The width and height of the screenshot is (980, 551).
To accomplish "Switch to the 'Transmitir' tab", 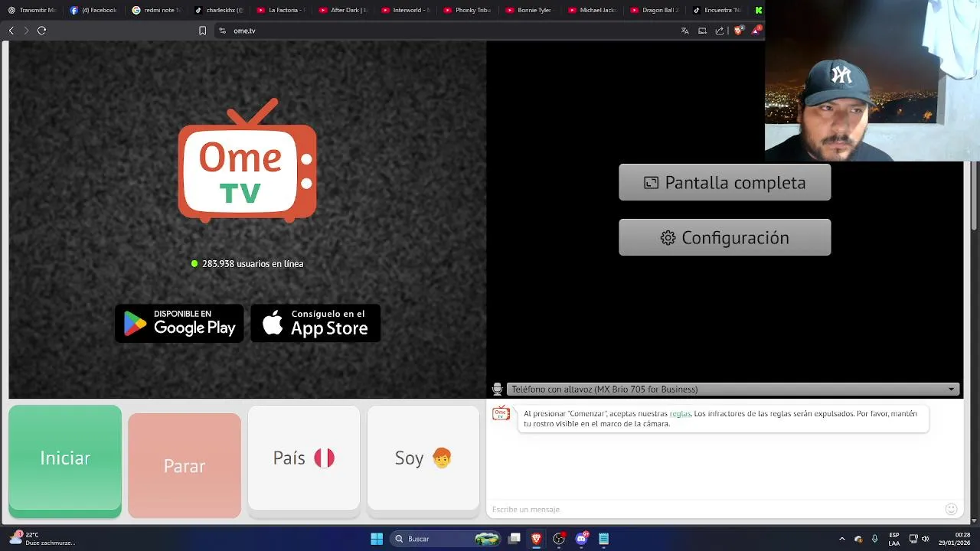I will click(32, 10).
